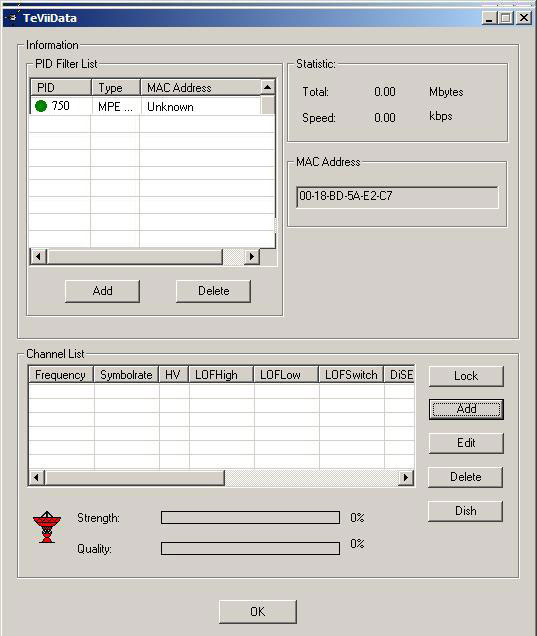
Task: Click the Unknown MAC address cell
Action: [x=200, y=107]
